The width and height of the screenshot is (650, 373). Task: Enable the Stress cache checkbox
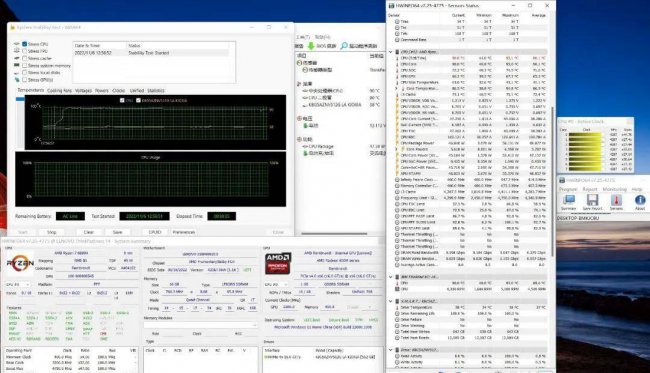tap(24, 58)
